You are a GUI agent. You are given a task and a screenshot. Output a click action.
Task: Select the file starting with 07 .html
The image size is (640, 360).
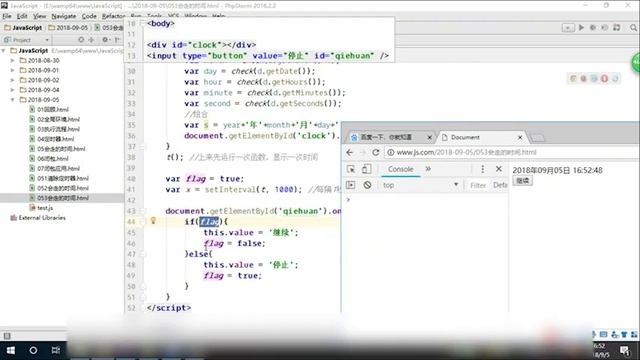[54, 168]
